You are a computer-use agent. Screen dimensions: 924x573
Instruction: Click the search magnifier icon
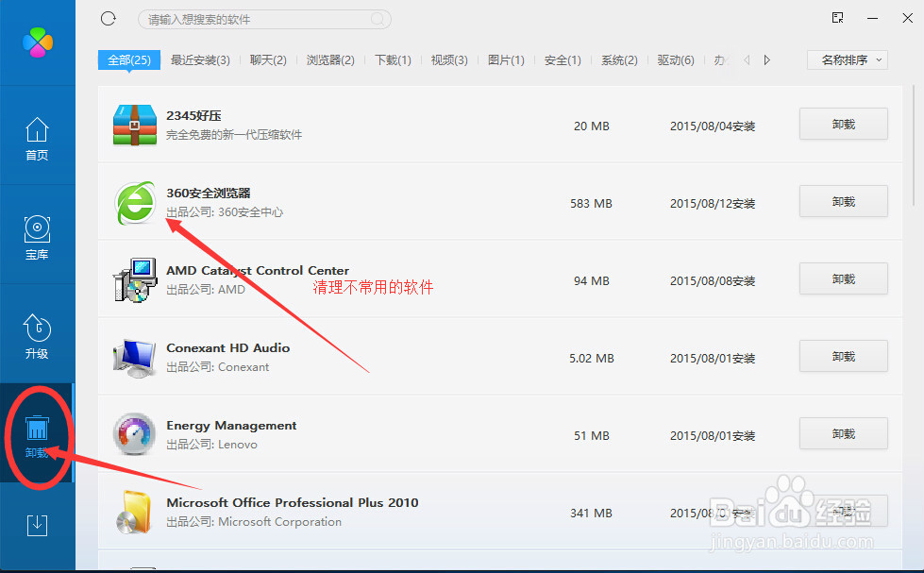(x=378, y=20)
